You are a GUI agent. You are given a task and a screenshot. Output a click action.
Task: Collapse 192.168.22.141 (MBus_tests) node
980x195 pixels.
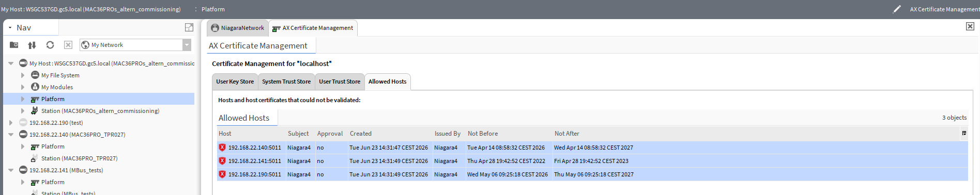click(11, 170)
